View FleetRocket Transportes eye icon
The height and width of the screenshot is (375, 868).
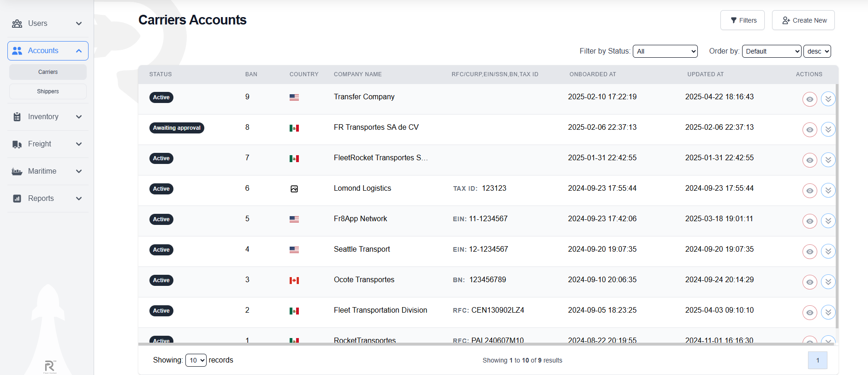click(810, 160)
